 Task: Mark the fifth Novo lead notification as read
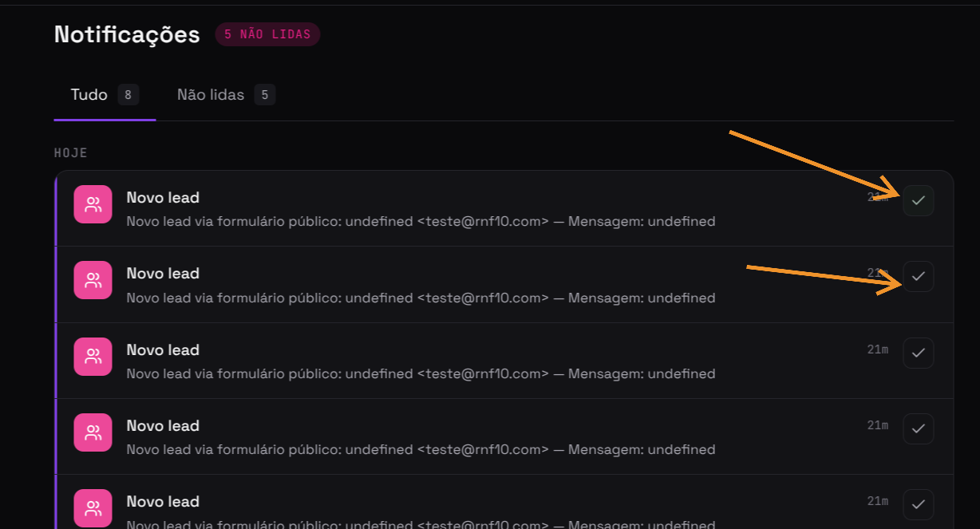point(918,504)
